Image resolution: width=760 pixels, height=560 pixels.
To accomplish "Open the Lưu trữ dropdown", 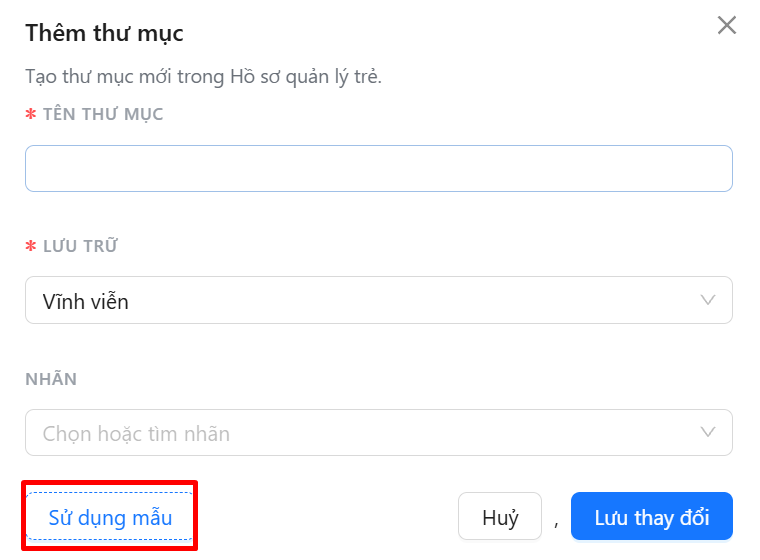I will coord(379,300).
